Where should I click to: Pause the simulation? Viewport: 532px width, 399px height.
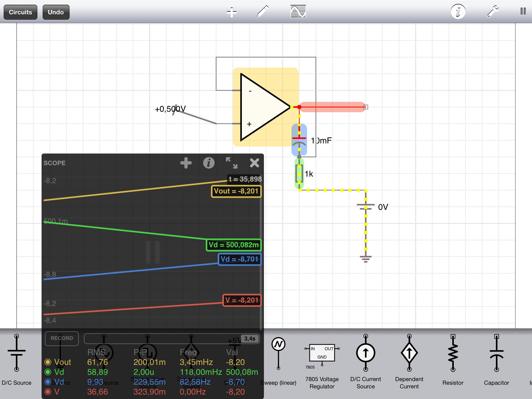(523, 11)
